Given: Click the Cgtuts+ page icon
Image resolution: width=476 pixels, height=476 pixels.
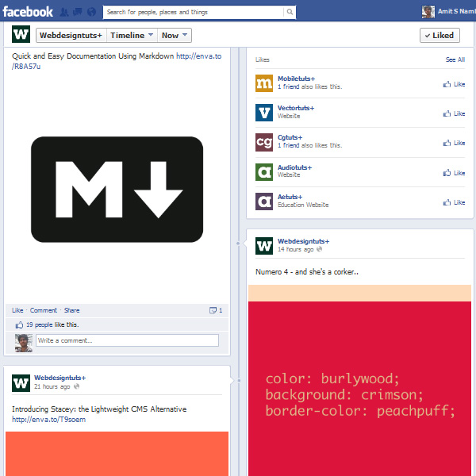Looking at the screenshot, I should [264, 142].
